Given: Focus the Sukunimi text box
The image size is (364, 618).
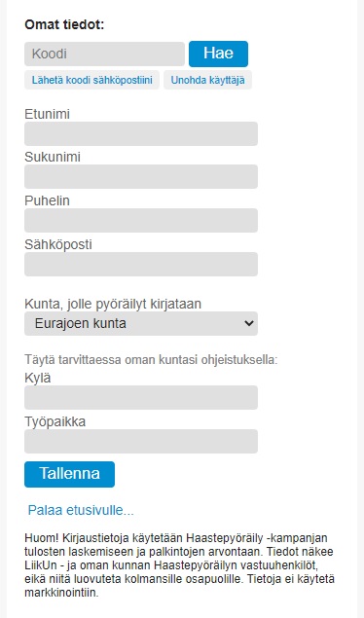Looking at the screenshot, I should 141,176.
